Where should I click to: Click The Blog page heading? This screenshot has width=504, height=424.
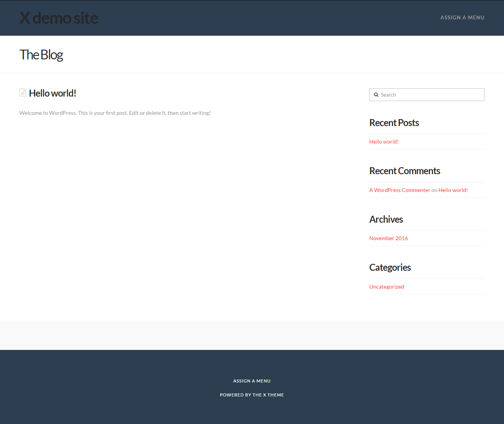tap(41, 55)
